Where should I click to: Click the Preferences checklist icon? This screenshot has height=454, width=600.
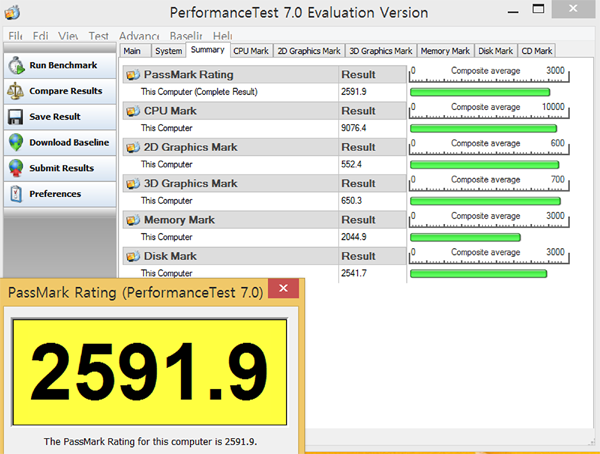[x=16, y=194]
